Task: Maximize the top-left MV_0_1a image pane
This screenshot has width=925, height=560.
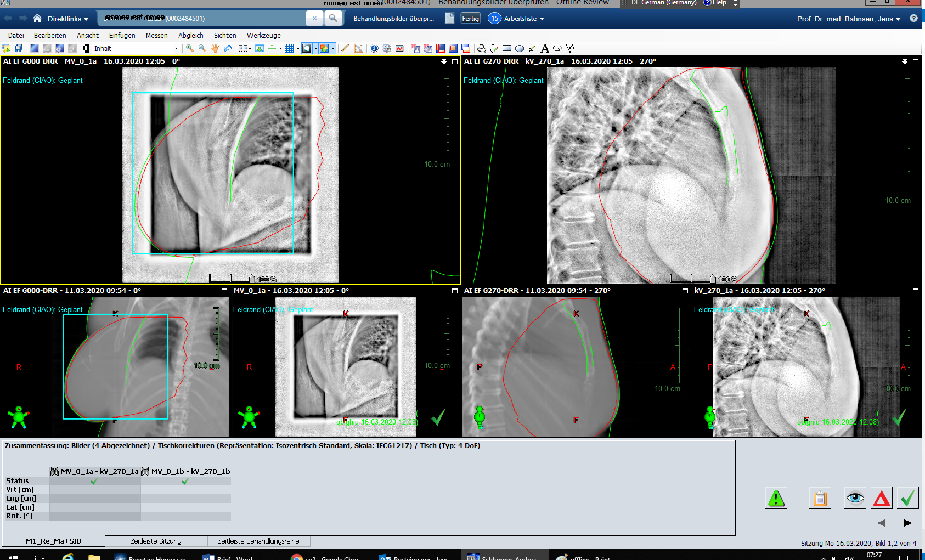Action: point(455,61)
